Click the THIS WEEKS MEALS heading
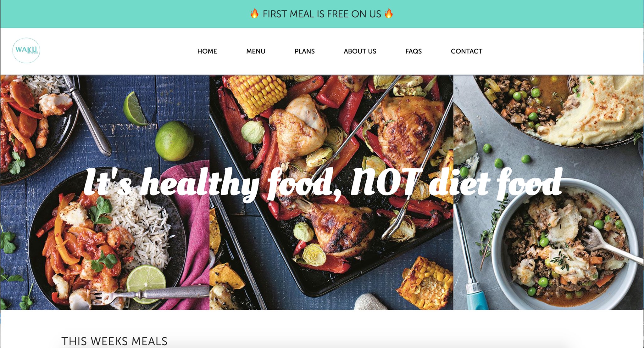Viewport: 644px width, 348px height. point(114,341)
